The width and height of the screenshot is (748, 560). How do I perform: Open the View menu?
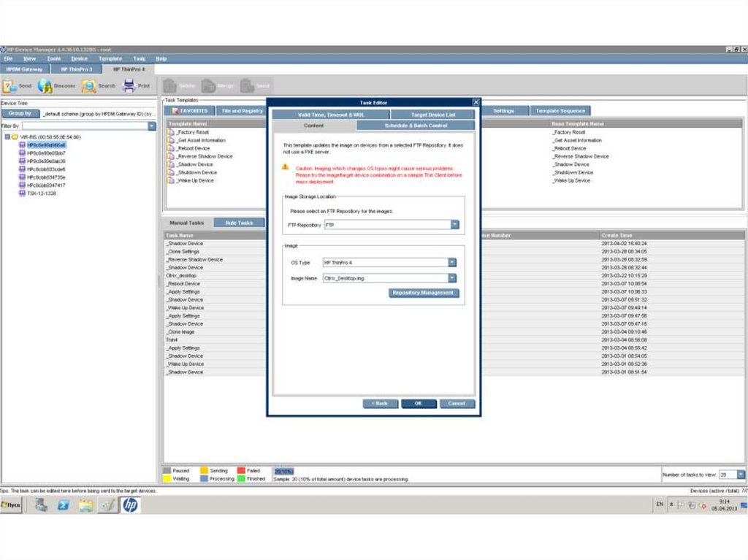29,58
